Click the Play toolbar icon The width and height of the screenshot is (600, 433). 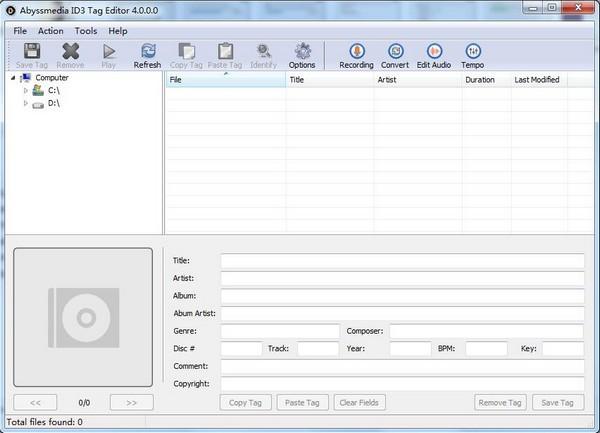(109, 51)
